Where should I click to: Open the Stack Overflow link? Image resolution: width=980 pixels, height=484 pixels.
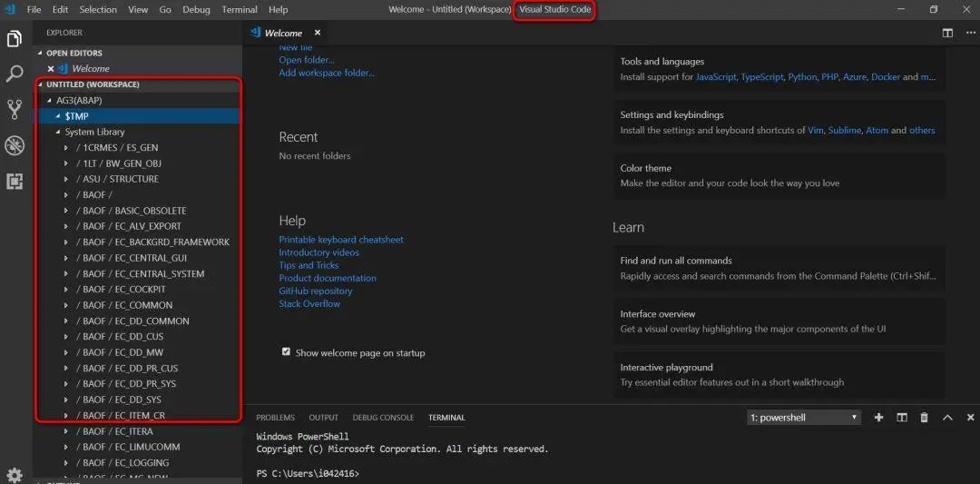[309, 304]
